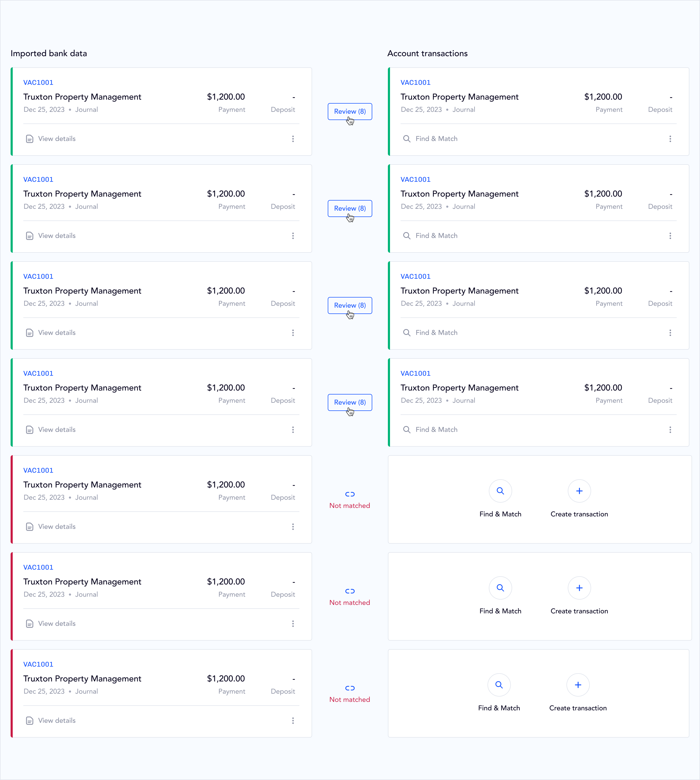Open VAC1001 link on third account transaction

(415, 276)
